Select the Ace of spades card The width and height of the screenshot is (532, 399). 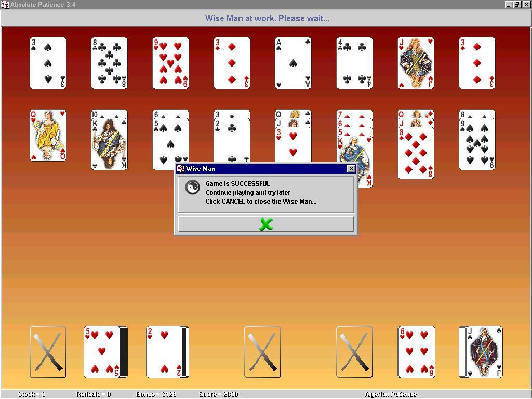pyautogui.click(x=293, y=63)
